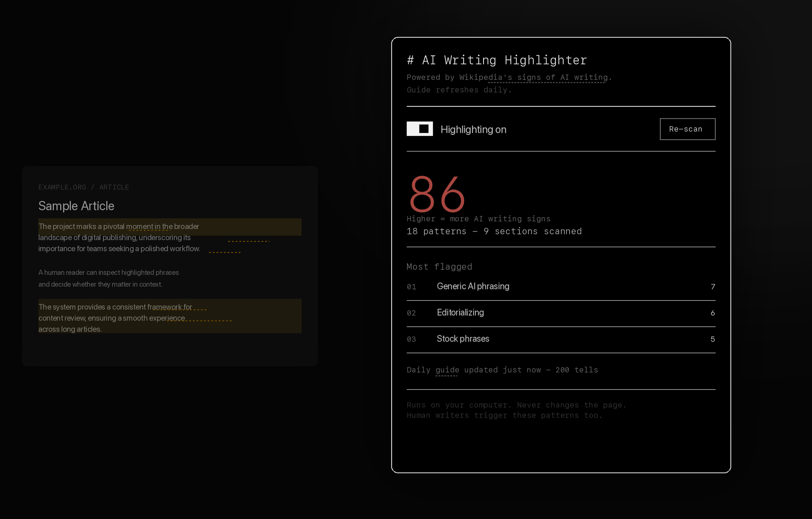
Task: Open the Daily guide link
Action: [x=447, y=370]
